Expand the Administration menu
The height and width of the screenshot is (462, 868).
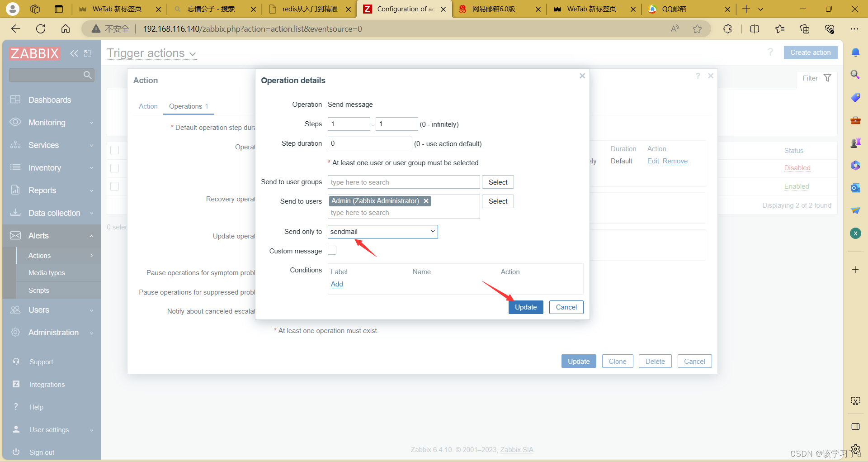point(52,333)
